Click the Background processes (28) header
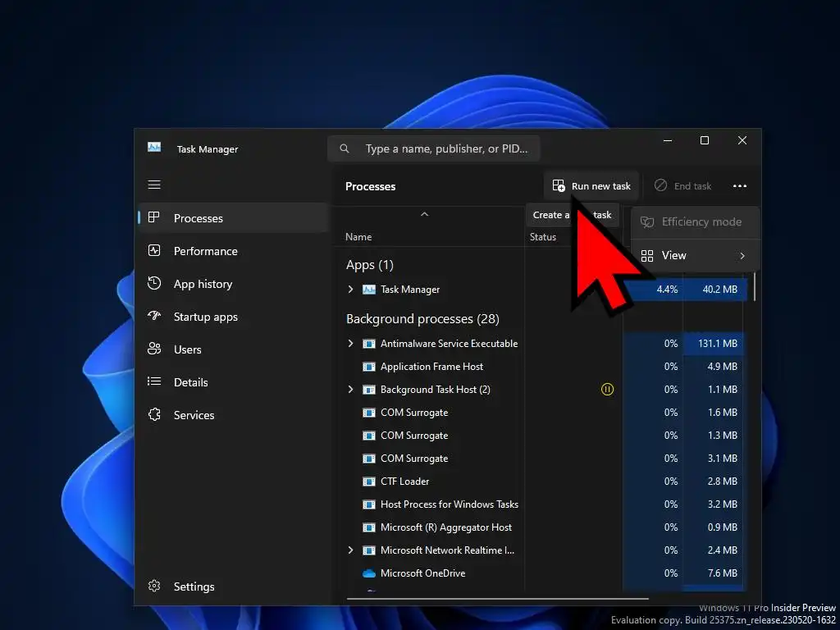The height and width of the screenshot is (630, 840). 422,319
